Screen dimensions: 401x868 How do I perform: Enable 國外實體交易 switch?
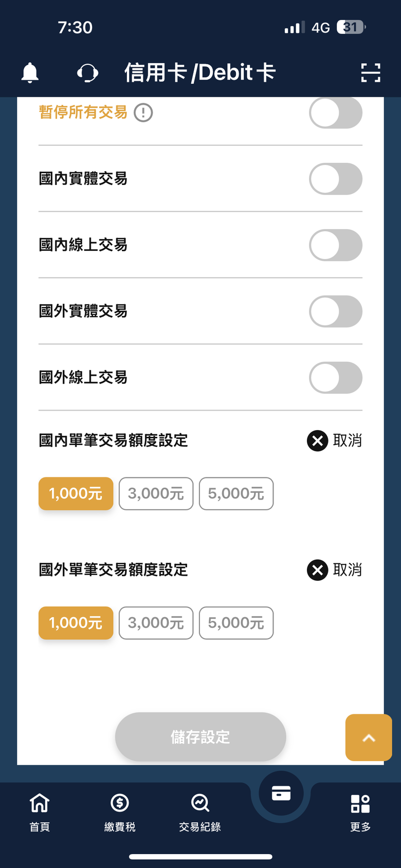(x=336, y=311)
